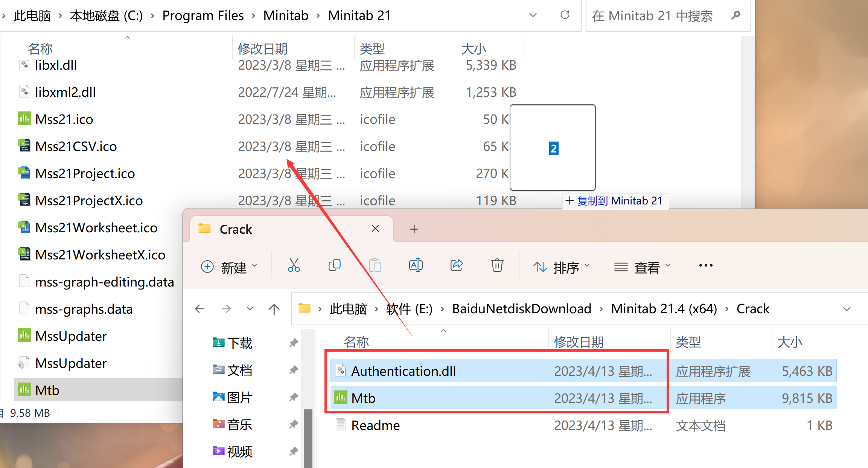Navigate to Minitab 21.4 (x64) in breadcrumb
The width and height of the screenshot is (868, 468).
664,309
